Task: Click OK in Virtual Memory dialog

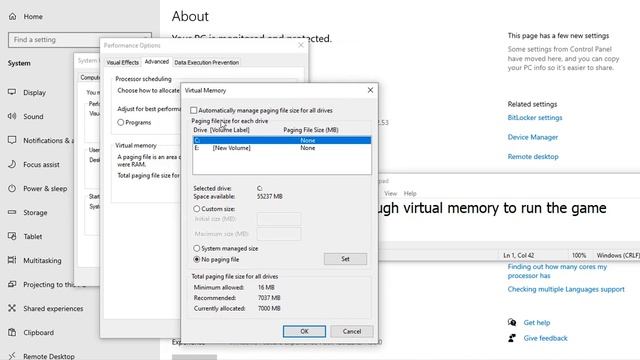Action: (304, 331)
